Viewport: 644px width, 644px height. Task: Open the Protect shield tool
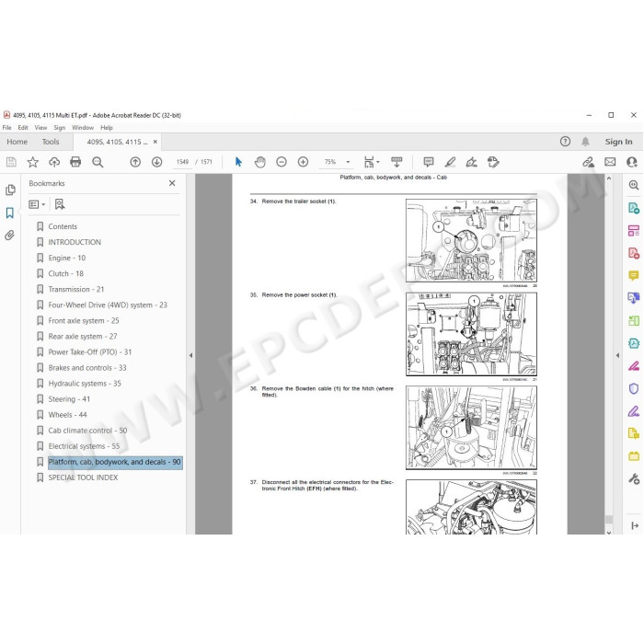(x=633, y=388)
